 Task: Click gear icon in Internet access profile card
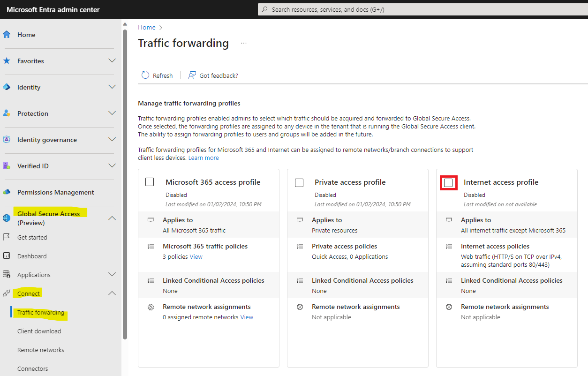[449, 307]
